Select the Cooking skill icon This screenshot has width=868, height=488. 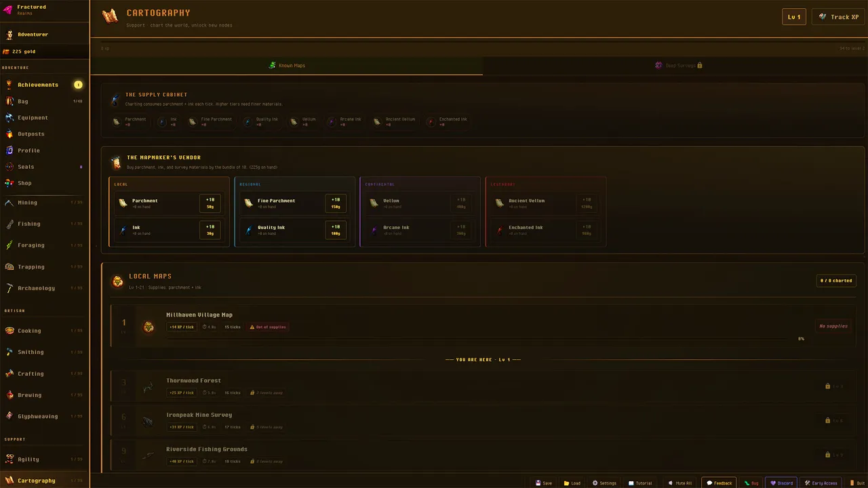point(9,331)
